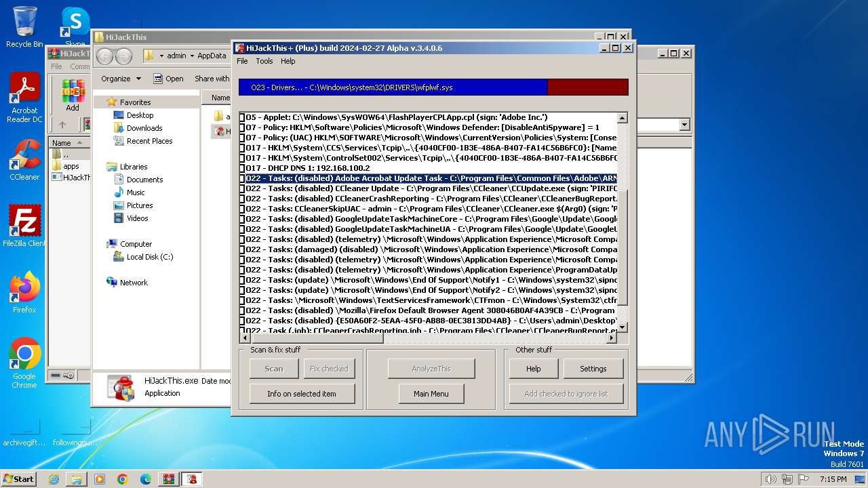
Task: Switch to WinRAR taskbar button
Action: pyautogui.click(x=169, y=479)
